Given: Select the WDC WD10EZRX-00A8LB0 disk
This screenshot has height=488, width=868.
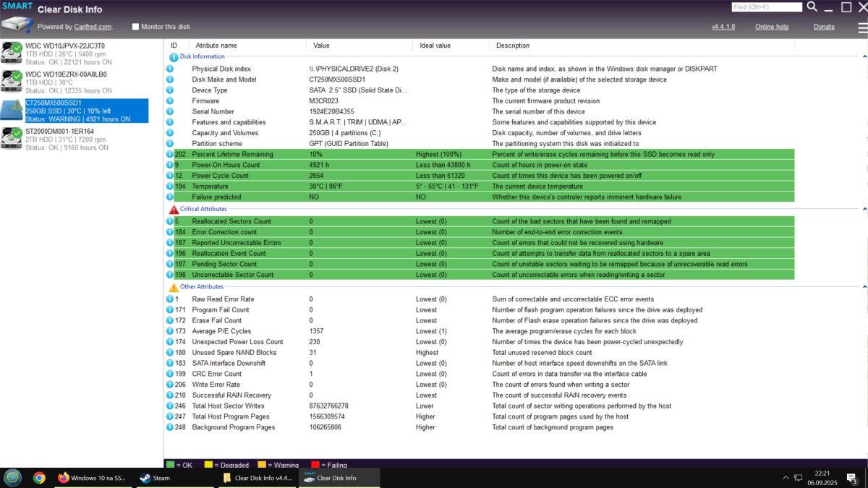Looking at the screenshot, I should click(75, 82).
